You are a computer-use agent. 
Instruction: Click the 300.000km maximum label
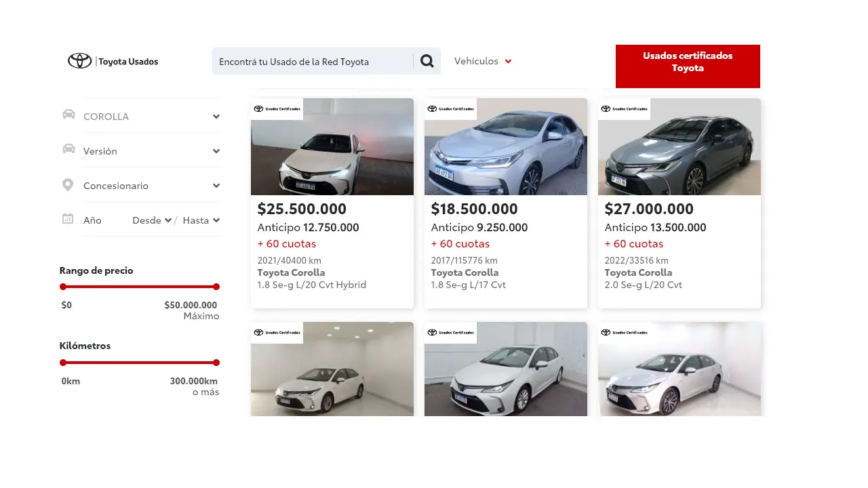[194, 381]
